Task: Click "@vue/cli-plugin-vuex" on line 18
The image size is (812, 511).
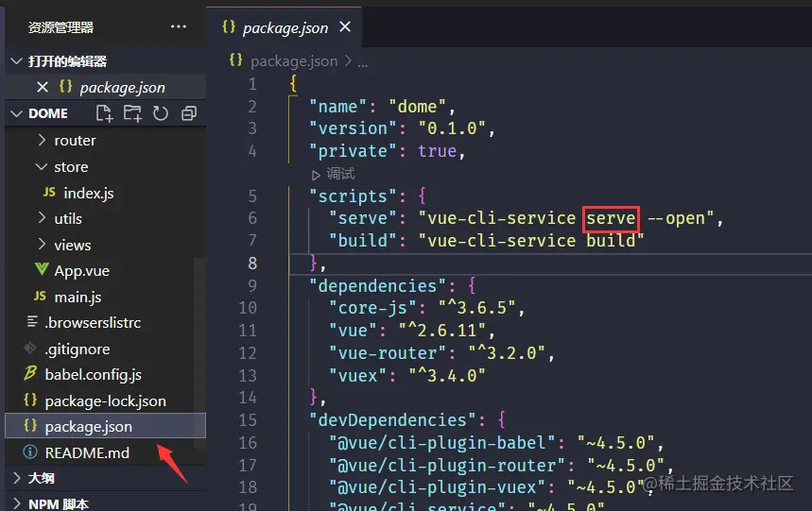Action: tap(437, 487)
